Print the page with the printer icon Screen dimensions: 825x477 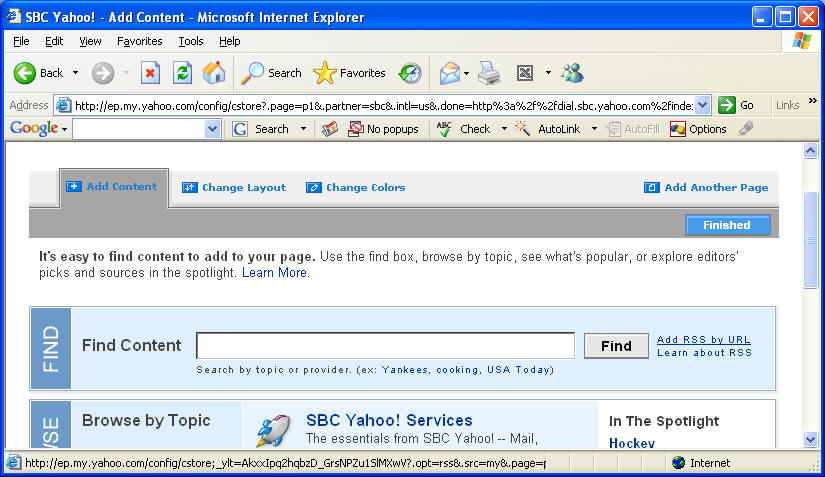click(x=489, y=73)
